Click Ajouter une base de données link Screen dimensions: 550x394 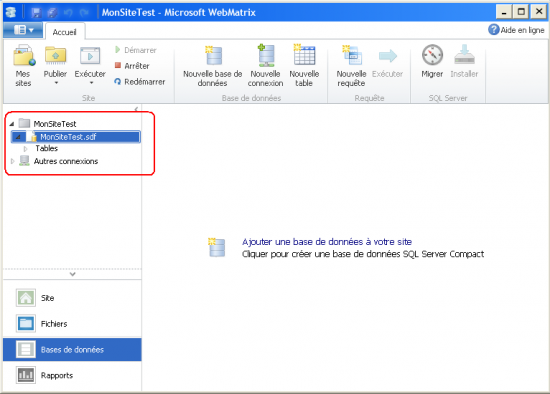(x=327, y=241)
